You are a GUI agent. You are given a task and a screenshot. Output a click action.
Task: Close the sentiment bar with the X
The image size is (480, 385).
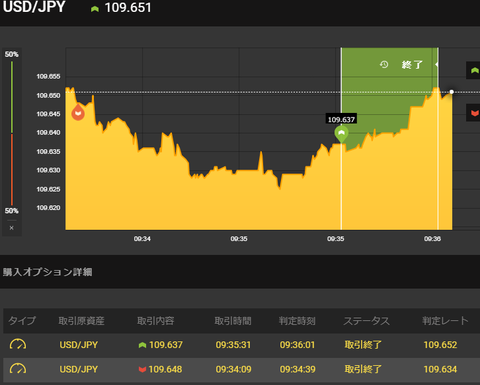point(12,228)
